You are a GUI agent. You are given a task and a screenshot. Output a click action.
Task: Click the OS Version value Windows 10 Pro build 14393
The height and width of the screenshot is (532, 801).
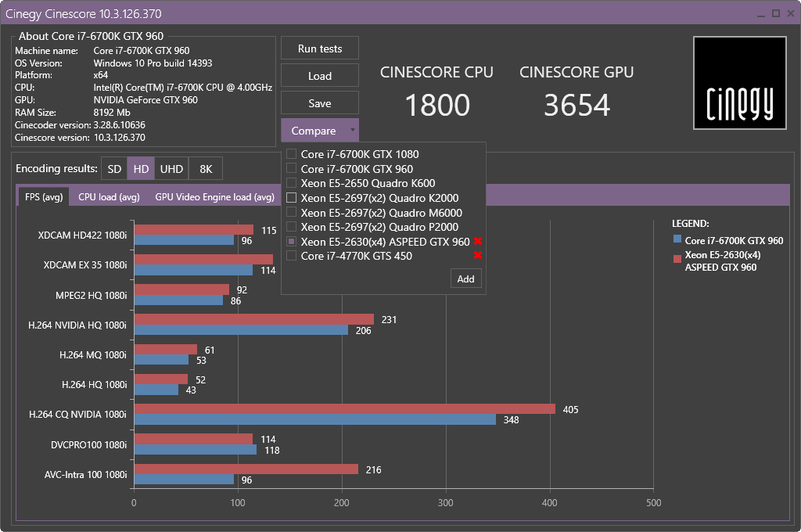tap(153, 63)
